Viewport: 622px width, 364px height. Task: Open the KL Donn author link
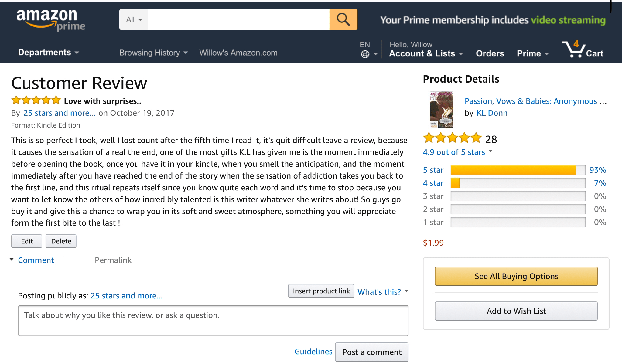coord(492,113)
